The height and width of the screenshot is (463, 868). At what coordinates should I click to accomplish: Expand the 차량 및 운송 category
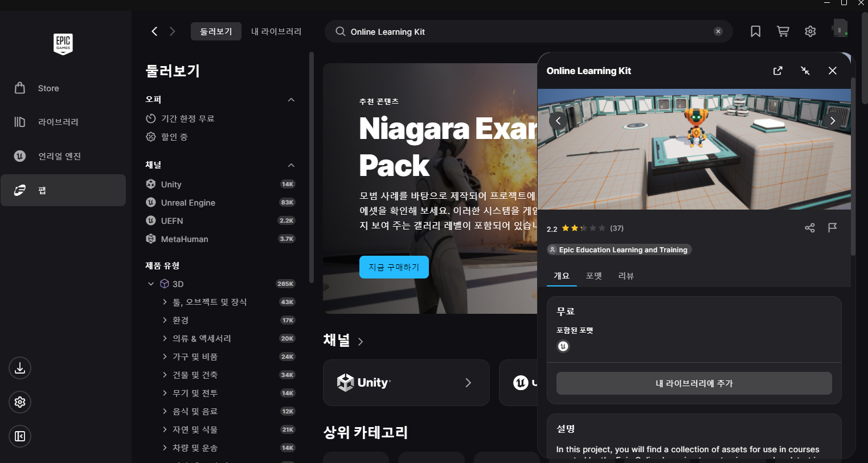click(165, 448)
